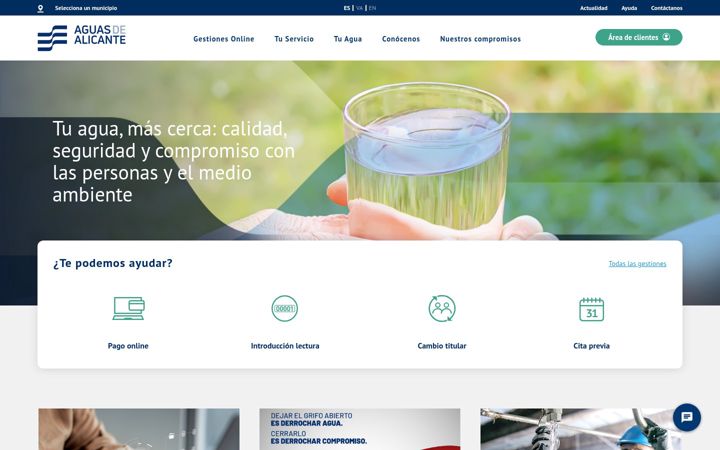Open the Contáctanos link

click(666, 8)
